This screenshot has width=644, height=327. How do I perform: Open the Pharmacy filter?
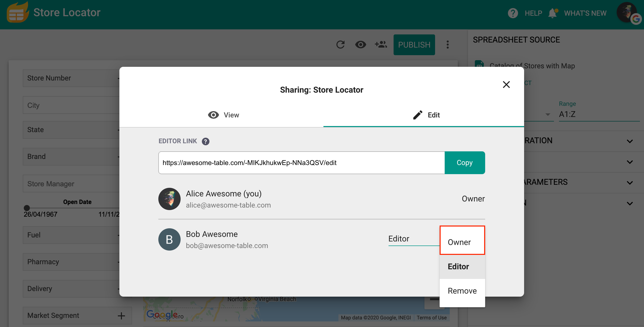[71, 262]
